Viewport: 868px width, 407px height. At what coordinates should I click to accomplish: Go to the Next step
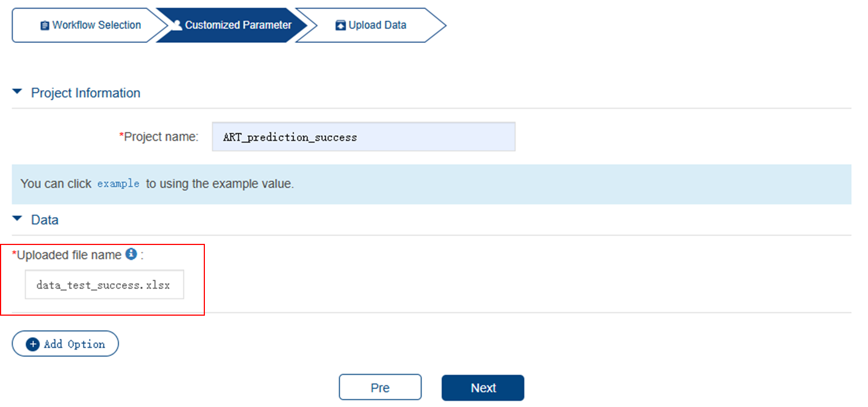pos(483,388)
